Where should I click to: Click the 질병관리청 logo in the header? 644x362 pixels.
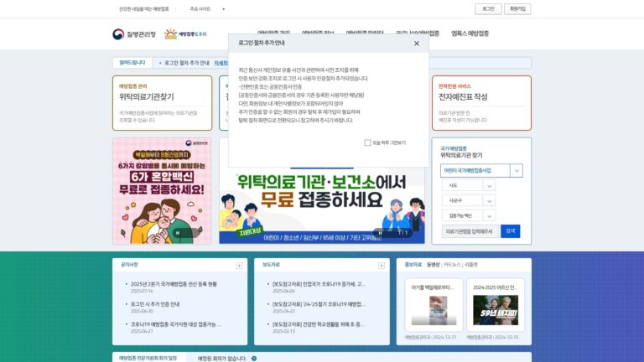pyautogui.click(x=134, y=34)
